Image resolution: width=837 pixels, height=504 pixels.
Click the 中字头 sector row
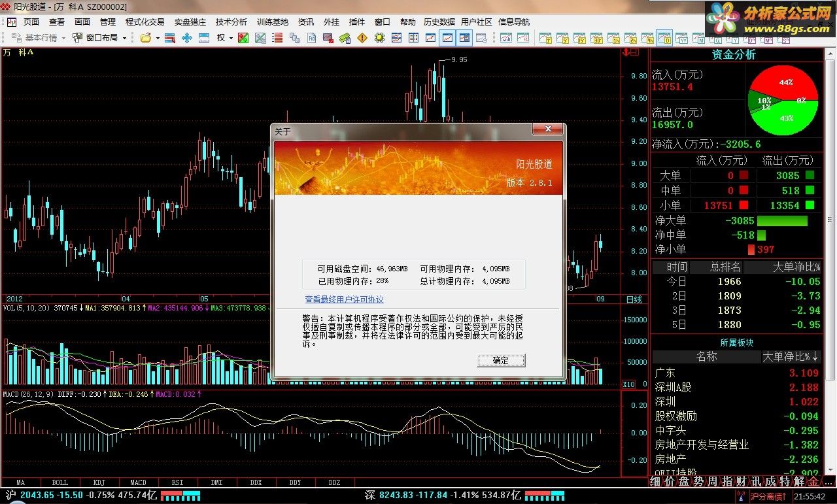click(x=738, y=430)
